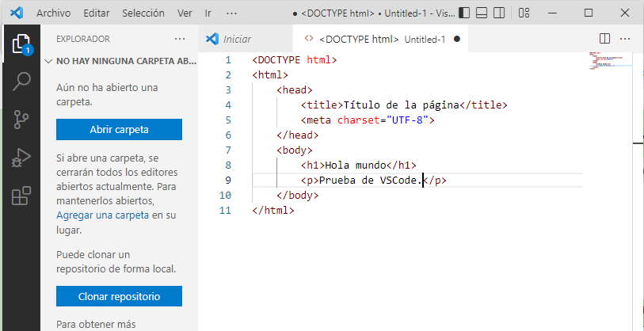This screenshot has height=331, width=644.
Task: Click the 'Hola mundo' heading text
Action: (356, 165)
